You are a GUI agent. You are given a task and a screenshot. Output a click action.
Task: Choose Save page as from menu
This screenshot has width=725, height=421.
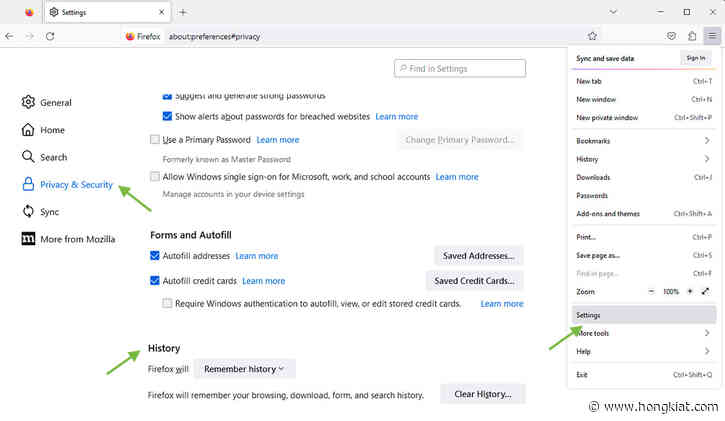point(644,255)
